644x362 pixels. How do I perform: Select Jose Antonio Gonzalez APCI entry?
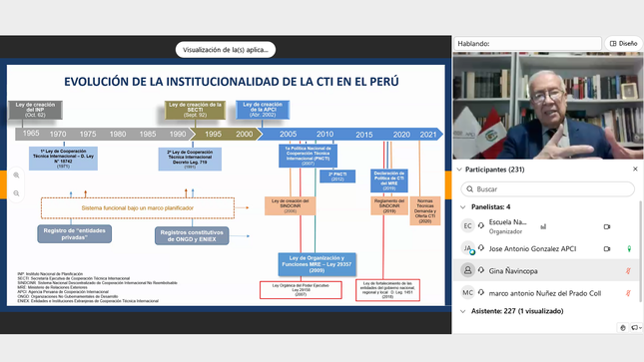546,248
